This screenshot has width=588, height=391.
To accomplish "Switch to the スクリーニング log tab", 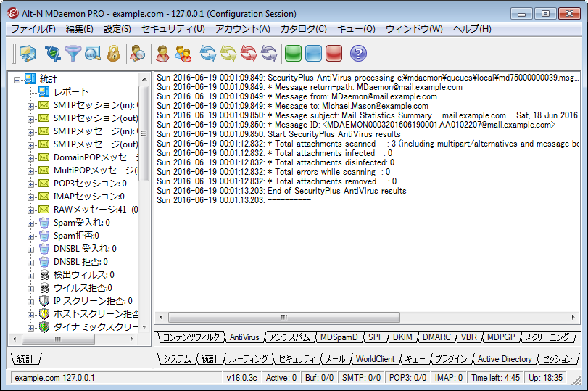I will pos(547,337).
